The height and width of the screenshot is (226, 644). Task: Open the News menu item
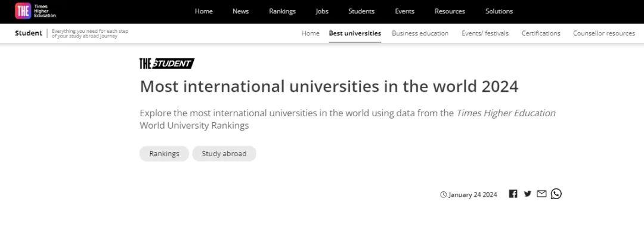tap(240, 11)
